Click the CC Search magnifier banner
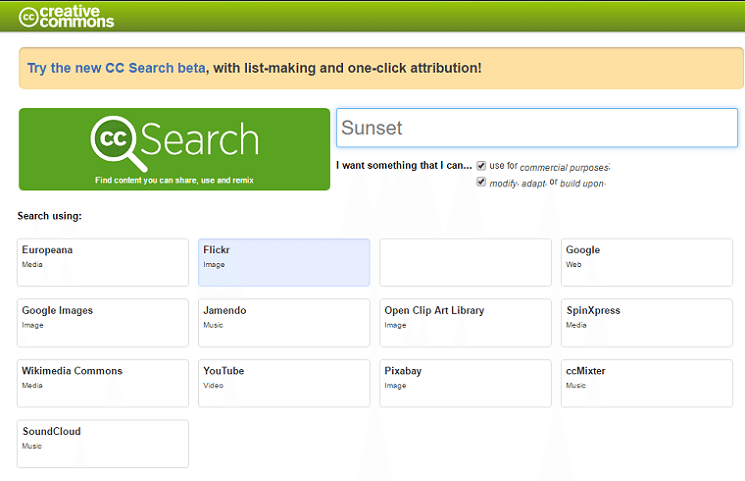This screenshot has height=481, width=745. point(174,149)
